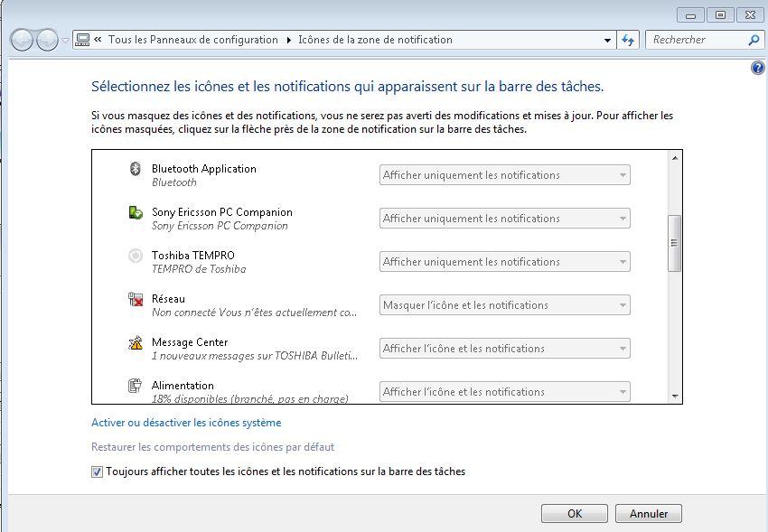Select the Alimentation entry name

pyautogui.click(x=183, y=386)
